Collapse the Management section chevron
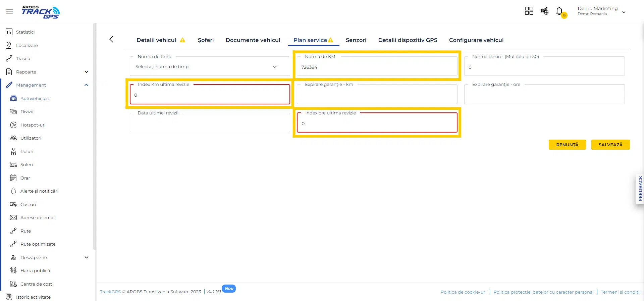Screen dimensions: 644x301 (87, 85)
